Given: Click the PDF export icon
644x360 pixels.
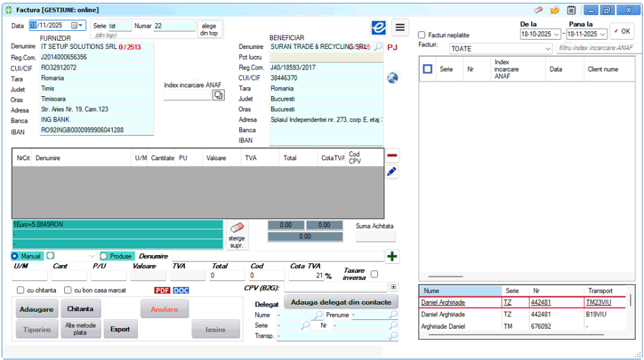Looking at the screenshot, I should (x=162, y=290).
